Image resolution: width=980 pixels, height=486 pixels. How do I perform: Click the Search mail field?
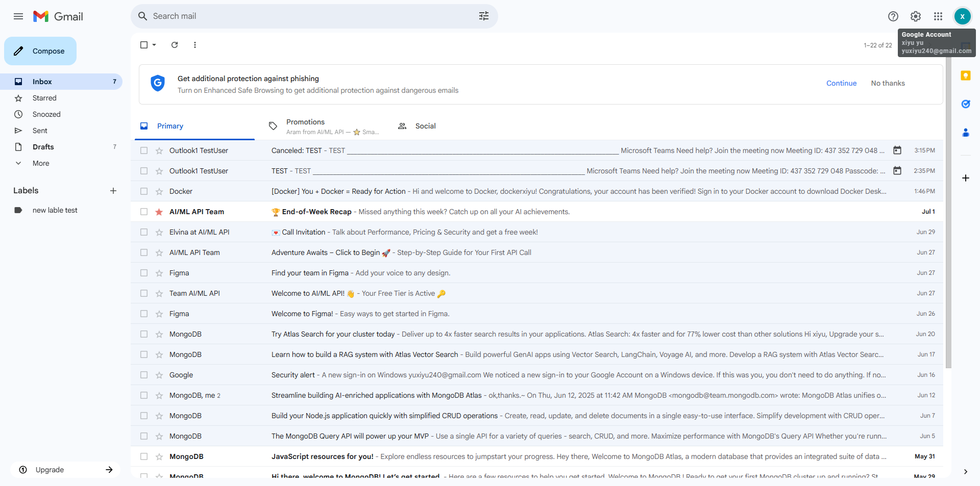tap(314, 16)
